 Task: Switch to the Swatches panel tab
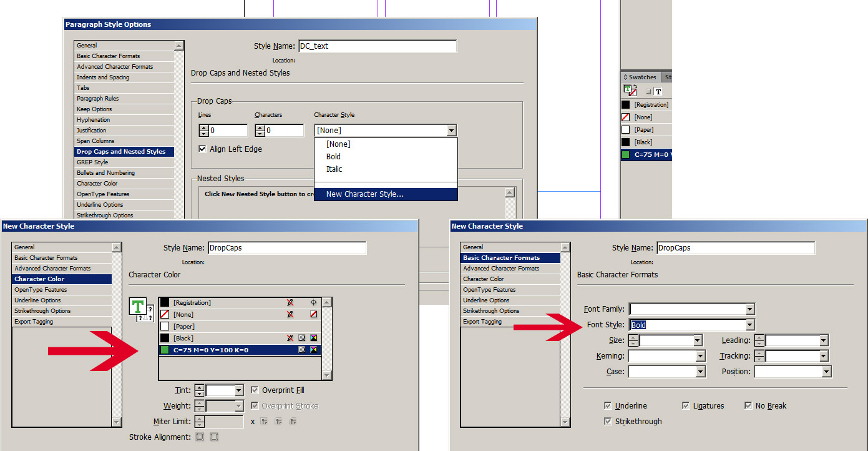click(642, 77)
